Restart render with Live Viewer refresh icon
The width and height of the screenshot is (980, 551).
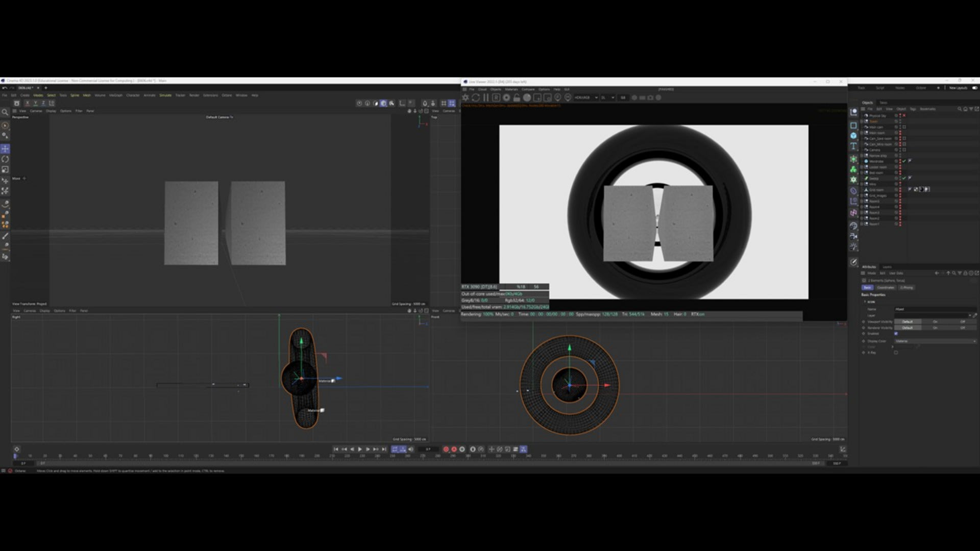[x=476, y=97]
